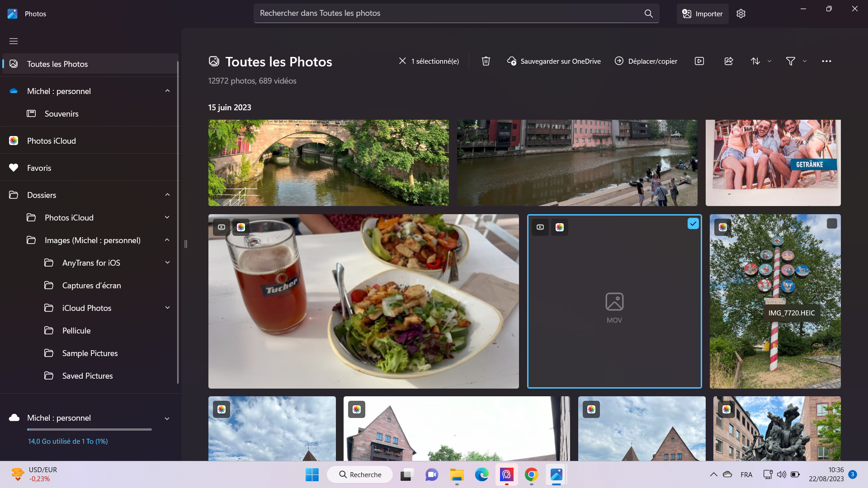Clear selection with X icon
This screenshot has height=488, width=868.
tap(402, 61)
